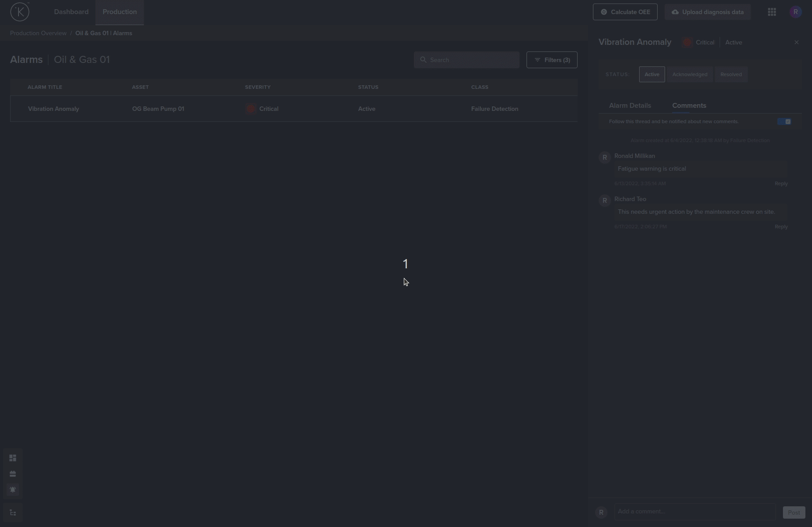Select the alarm bell icon in sidebar

pyautogui.click(x=13, y=490)
